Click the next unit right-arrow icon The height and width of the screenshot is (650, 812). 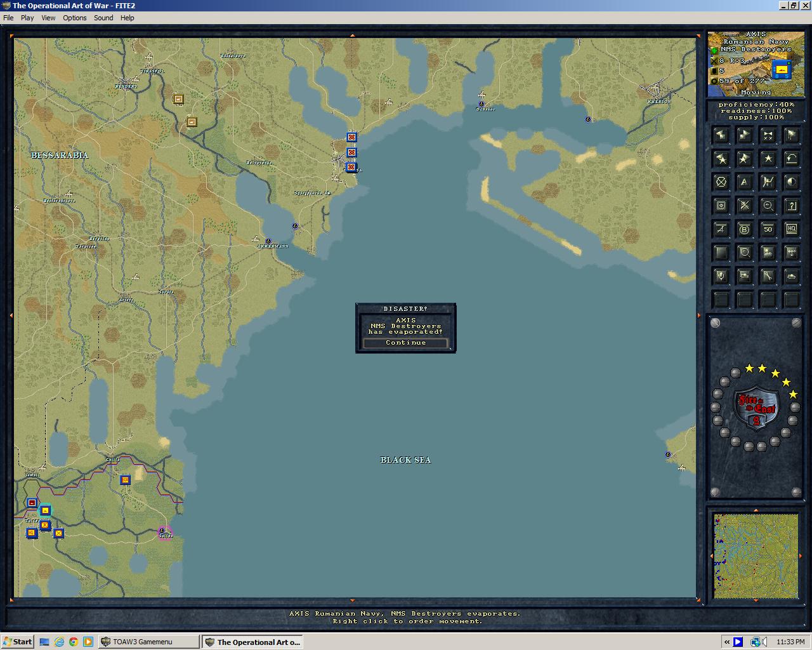pyautogui.click(x=744, y=135)
